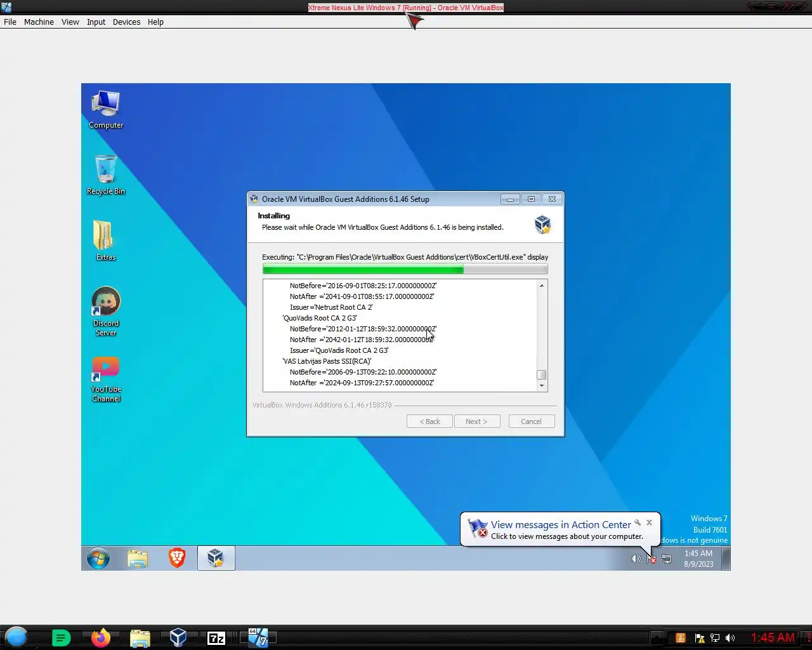This screenshot has height=650, width=812.
Task: Open 7-Zip on host taskbar
Action: click(x=216, y=638)
